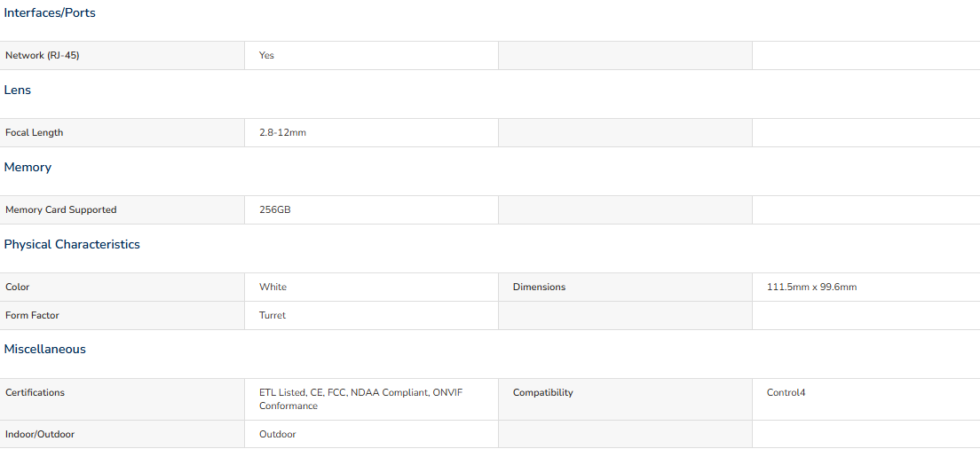Click the Memory section heading
This screenshot has width=980, height=457.
point(28,167)
